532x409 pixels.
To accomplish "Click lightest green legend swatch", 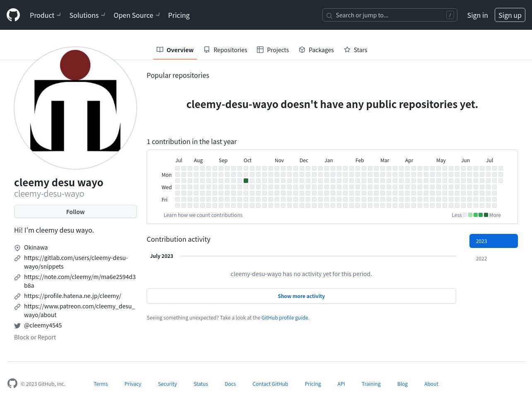I will [x=470, y=215].
